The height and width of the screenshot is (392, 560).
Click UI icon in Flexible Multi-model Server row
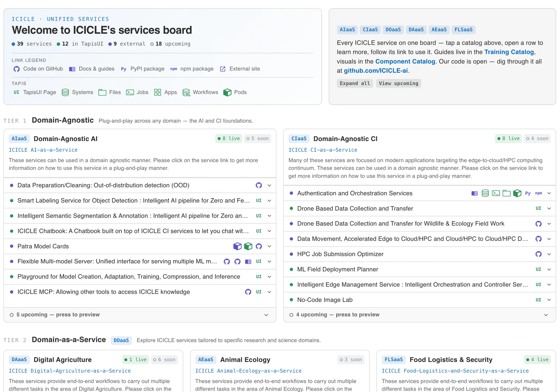pos(259,261)
